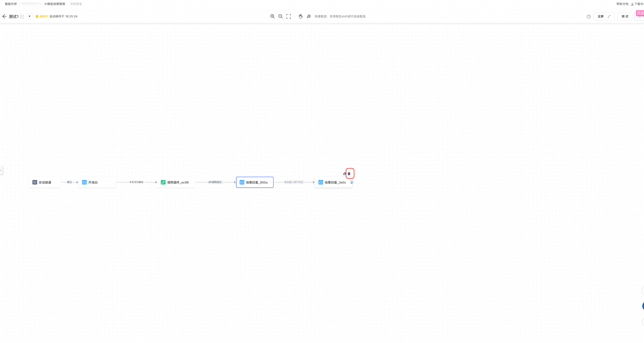Open the 下载中心 download link

637,4
